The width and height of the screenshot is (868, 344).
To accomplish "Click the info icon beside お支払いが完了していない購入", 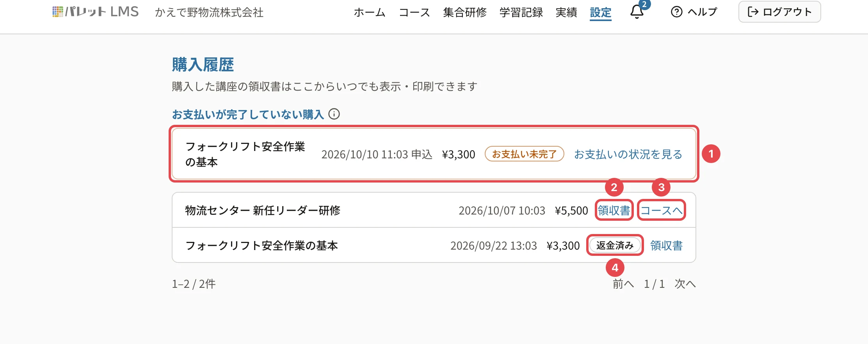I will pyautogui.click(x=334, y=114).
